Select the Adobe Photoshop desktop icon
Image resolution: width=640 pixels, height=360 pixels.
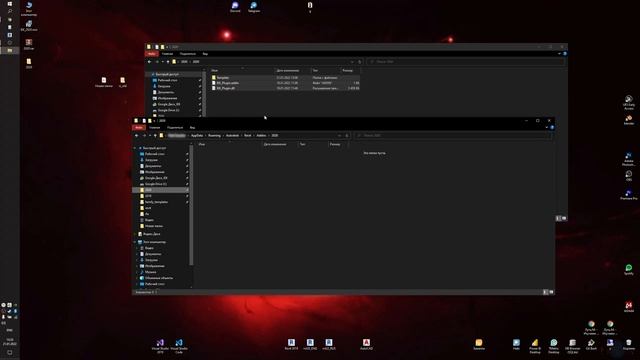629,159
